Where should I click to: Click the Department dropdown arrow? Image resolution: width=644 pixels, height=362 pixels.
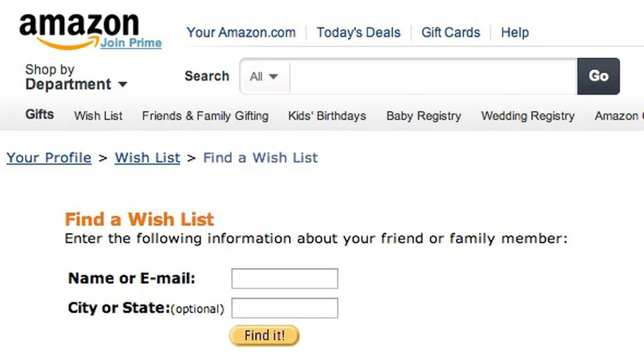[122, 85]
